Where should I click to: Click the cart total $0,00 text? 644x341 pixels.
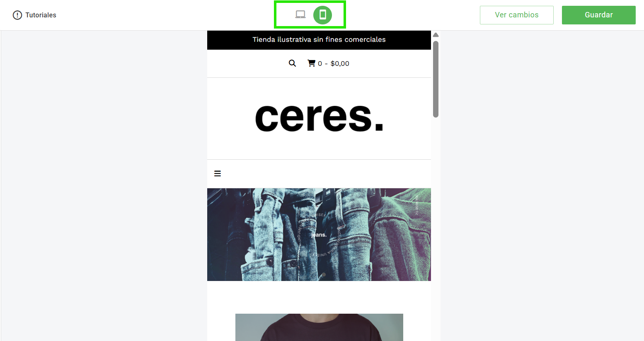340,63
